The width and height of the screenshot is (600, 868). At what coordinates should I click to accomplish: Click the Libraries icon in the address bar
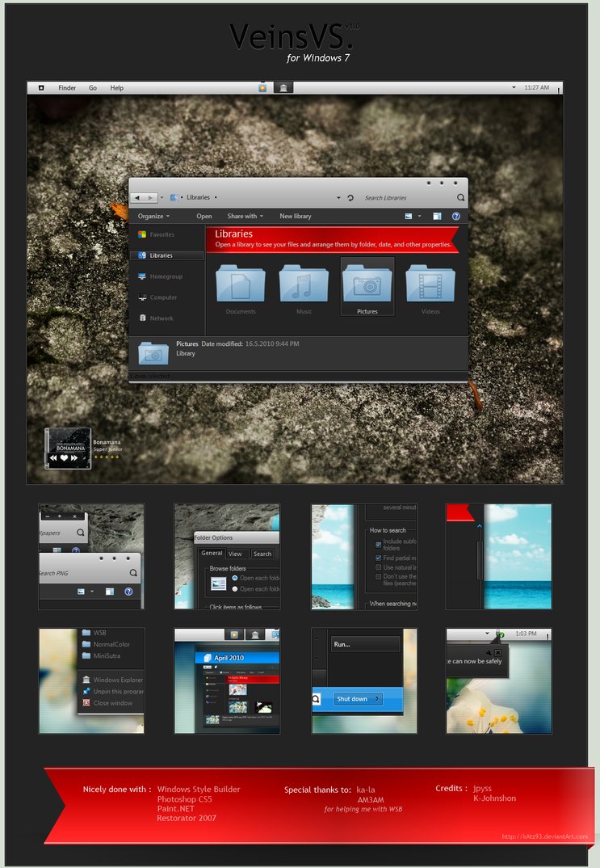[174, 197]
